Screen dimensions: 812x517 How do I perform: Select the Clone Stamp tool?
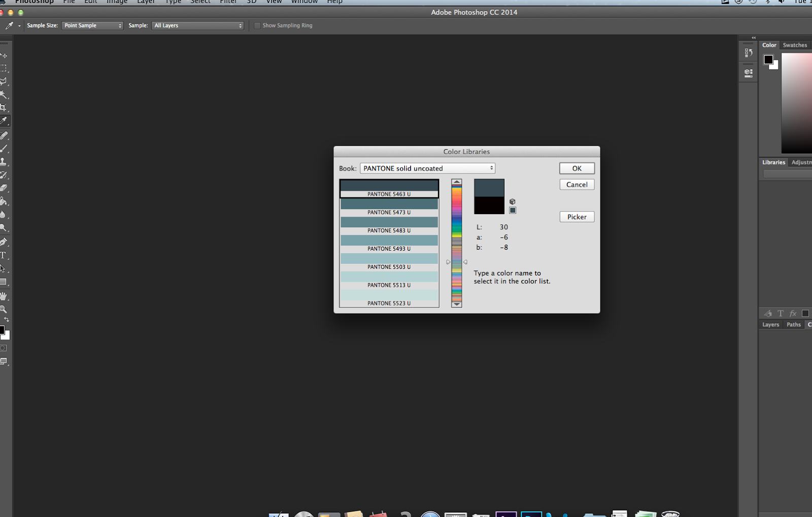4,162
